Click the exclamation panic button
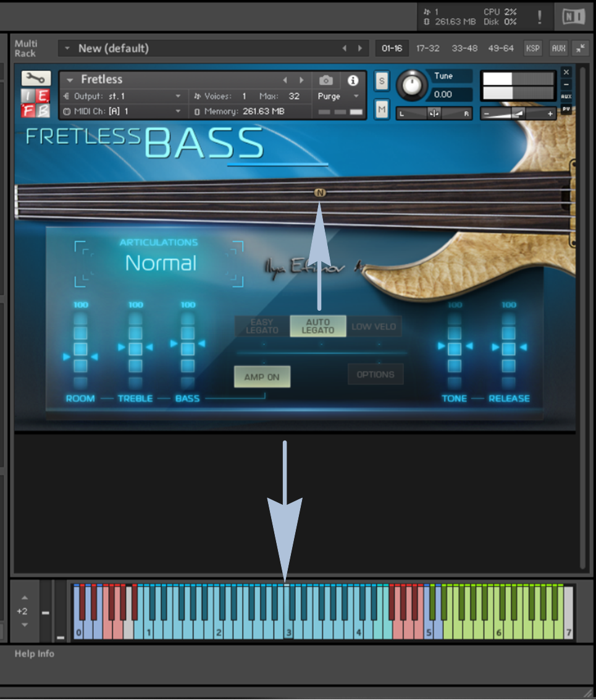 pyautogui.click(x=540, y=17)
